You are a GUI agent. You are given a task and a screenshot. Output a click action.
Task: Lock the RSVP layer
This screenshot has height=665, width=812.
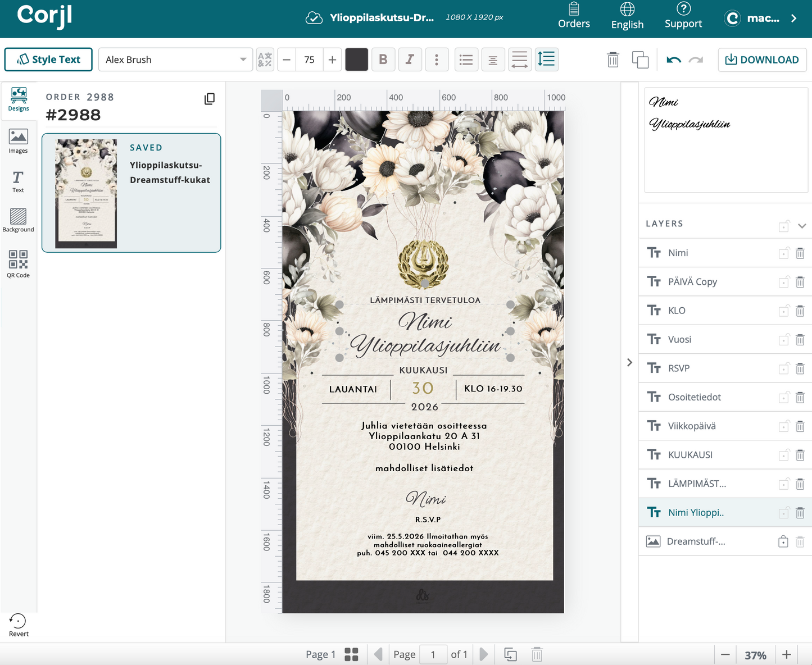[784, 368]
